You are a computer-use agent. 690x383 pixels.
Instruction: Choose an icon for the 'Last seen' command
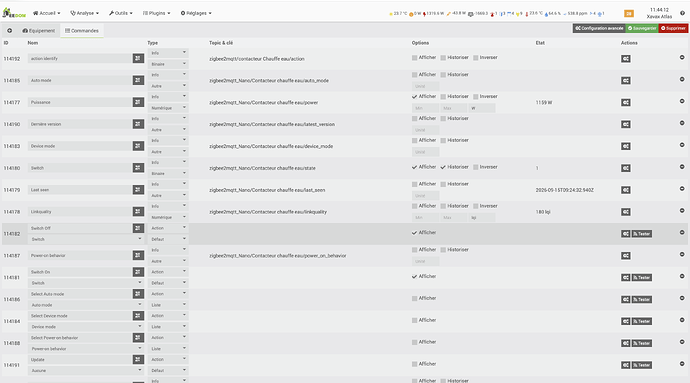[138, 190]
